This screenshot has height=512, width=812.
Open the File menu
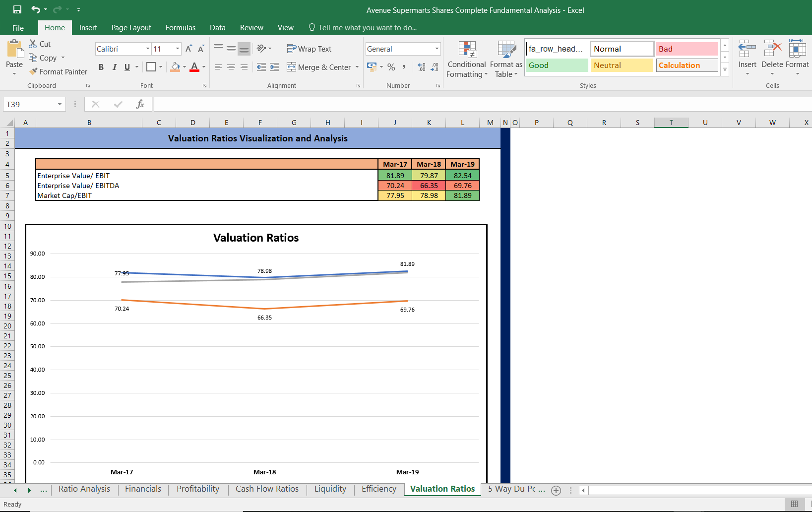(x=18, y=28)
